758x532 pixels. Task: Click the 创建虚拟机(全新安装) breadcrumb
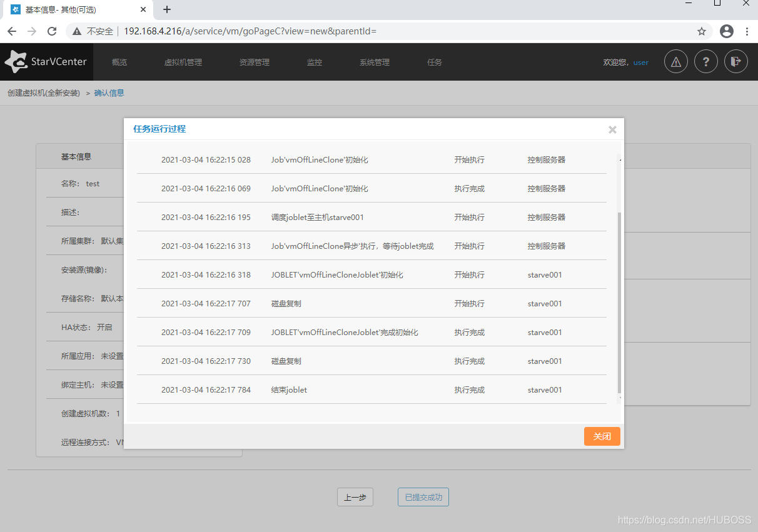tap(44, 93)
